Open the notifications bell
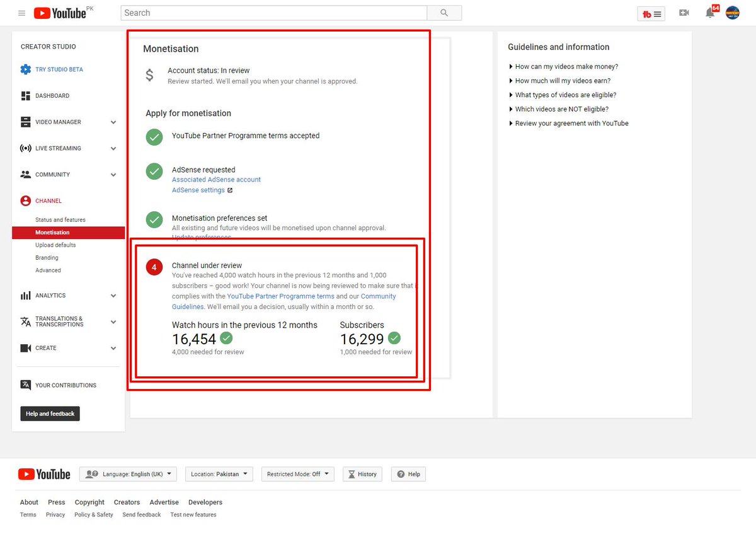 click(x=710, y=13)
